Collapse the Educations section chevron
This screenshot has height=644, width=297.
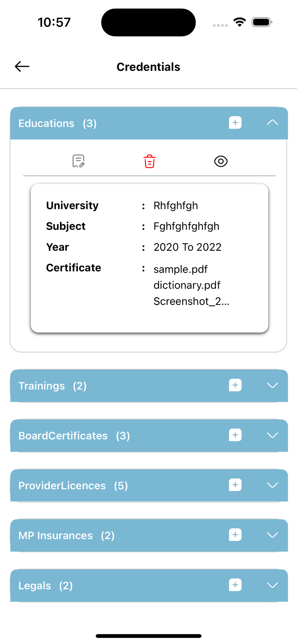(272, 123)
